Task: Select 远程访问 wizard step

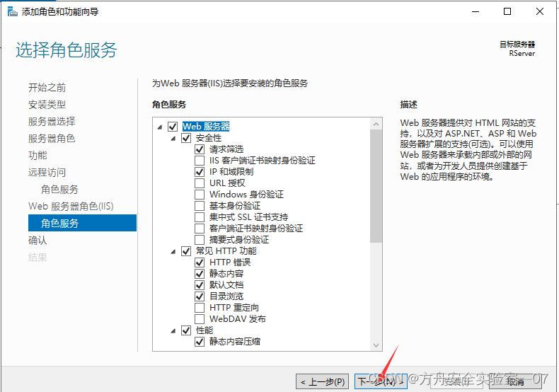Action: tap(47, 173)
